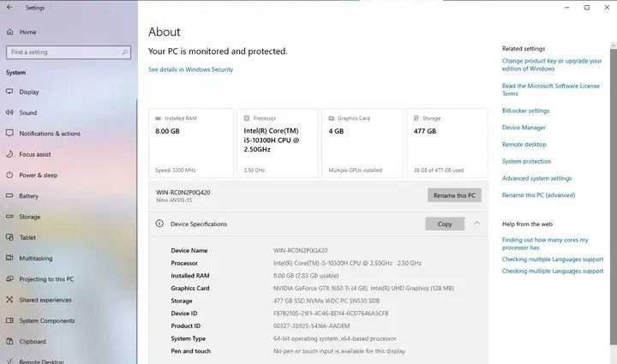Screen dimensions: 617x364
Task: Click inside the Find a setting box
Action: pos(69,52)
